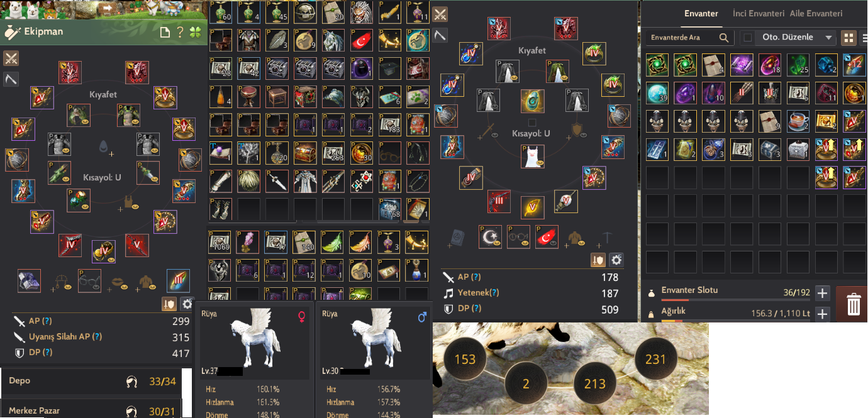Open the Merkez Pazar entry
This screenshot has width=868, height=418.
point(91,410)
